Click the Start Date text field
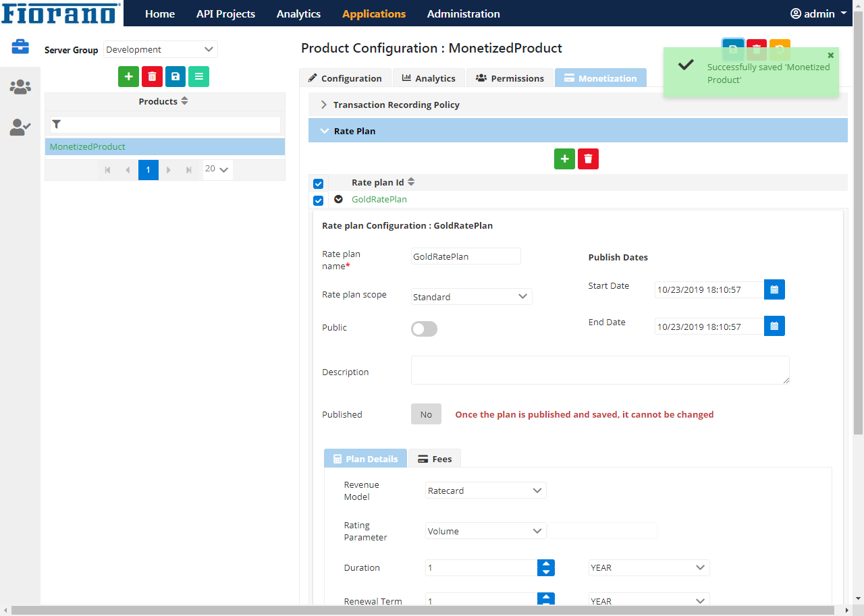This screenshot has height=616, width=864. tap(709, 289)
